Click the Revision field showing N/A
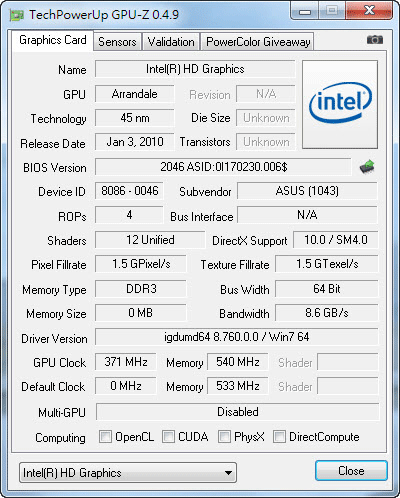This screenshot has height=498, width=400. (x=266, y=94)
